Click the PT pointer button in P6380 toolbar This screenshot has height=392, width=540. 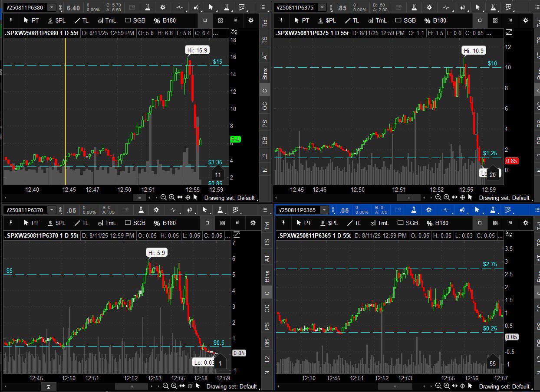point(32,20)
